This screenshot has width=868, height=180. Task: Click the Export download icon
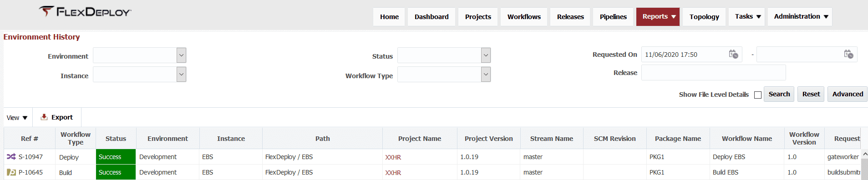coord(44,117)
